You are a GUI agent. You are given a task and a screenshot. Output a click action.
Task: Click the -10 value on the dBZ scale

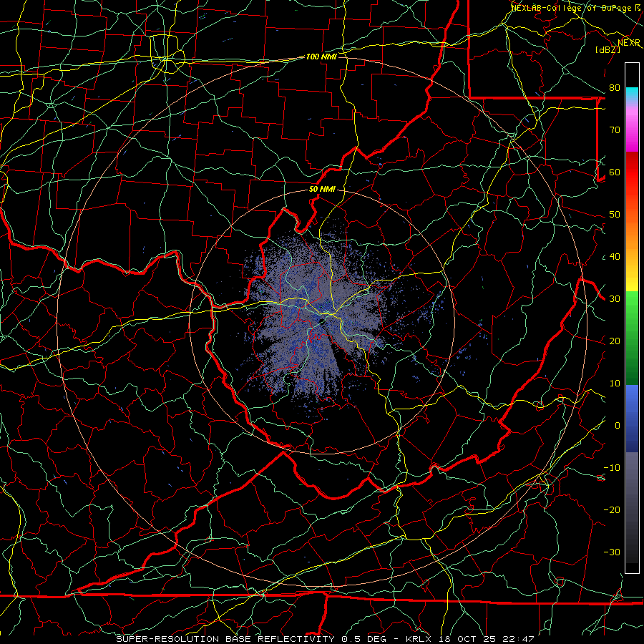612,468
